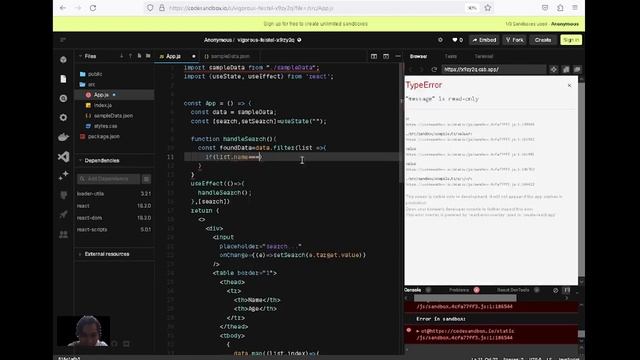This screenshot has width=640, height=360.
Task: Switch to the App.js editor tab
Action: click(x=173, y=56)
